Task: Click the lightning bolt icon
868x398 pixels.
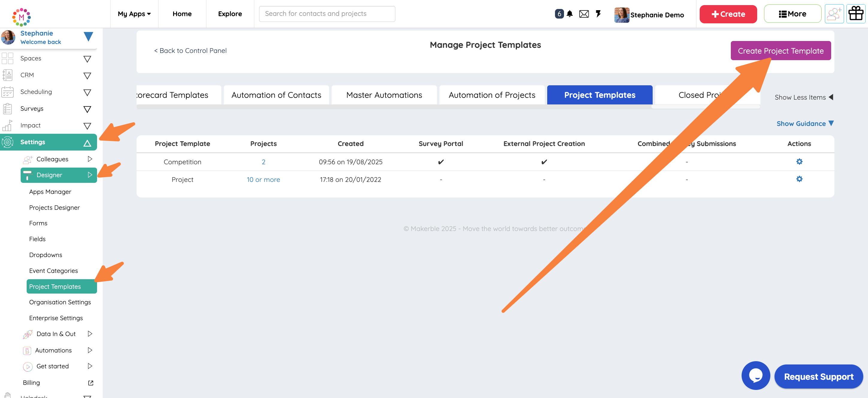Action: (x=598, y=14)
